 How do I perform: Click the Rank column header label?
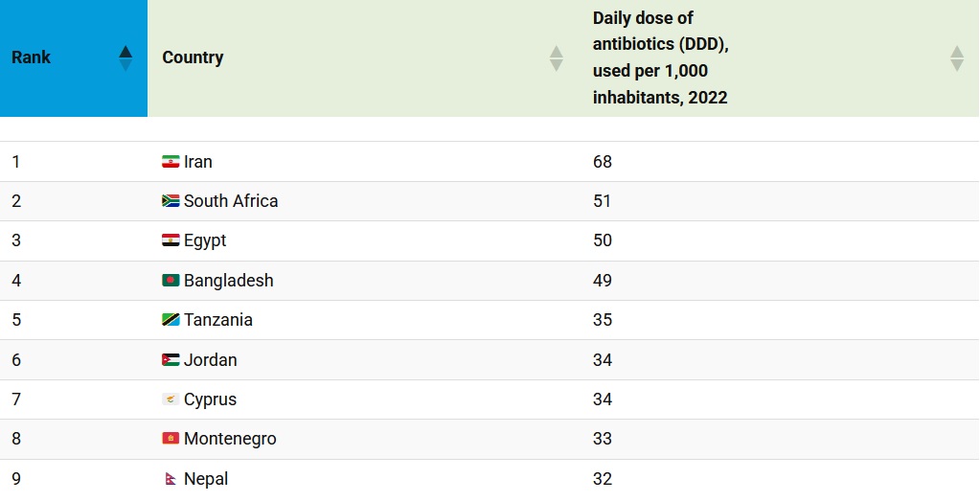coord(32,57)
